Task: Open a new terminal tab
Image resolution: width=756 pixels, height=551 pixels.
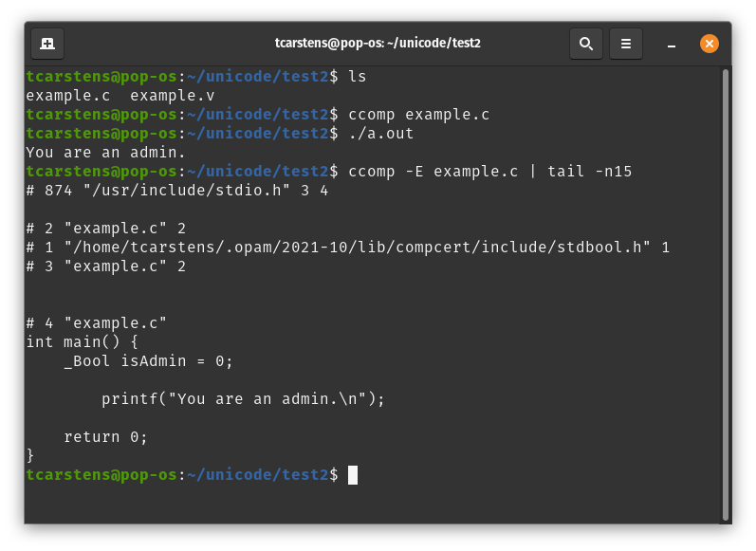Action: [47, 44]
